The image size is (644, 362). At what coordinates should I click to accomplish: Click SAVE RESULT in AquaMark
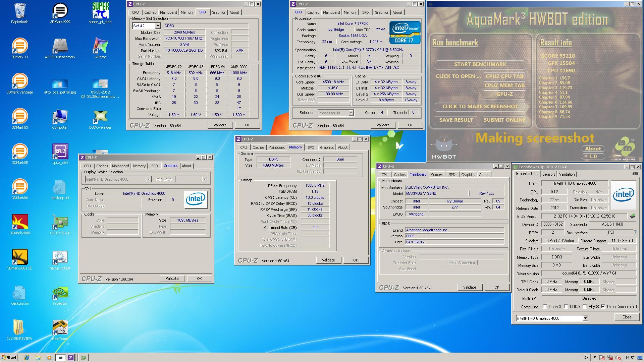click(456, 120)
